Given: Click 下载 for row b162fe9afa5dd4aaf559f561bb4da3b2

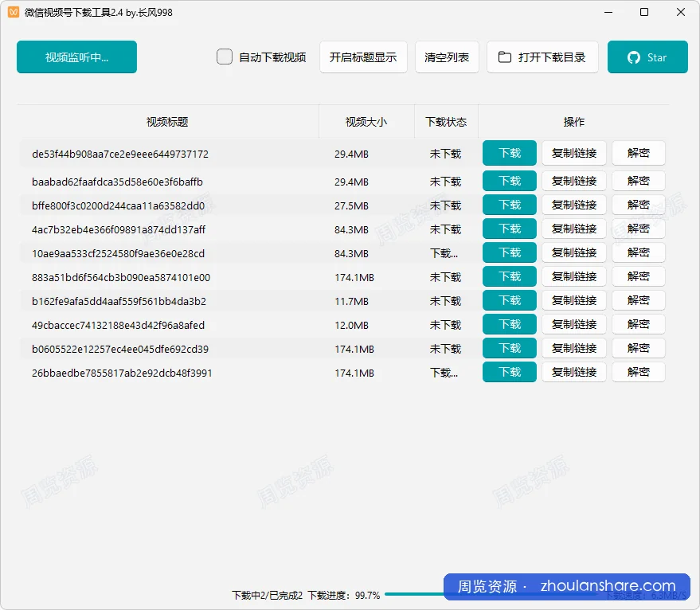Looking at the screenshot, I should pyautogui.click(x=510, y=300).
